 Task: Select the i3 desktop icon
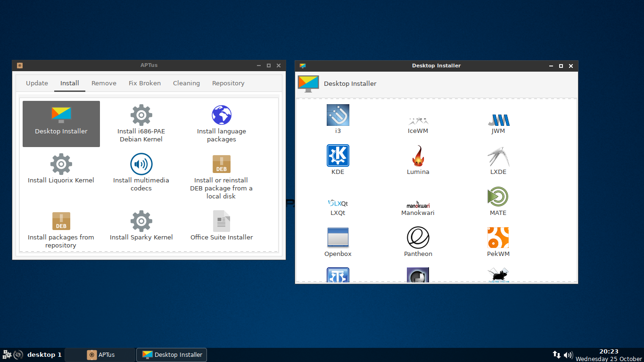(338, 115)
